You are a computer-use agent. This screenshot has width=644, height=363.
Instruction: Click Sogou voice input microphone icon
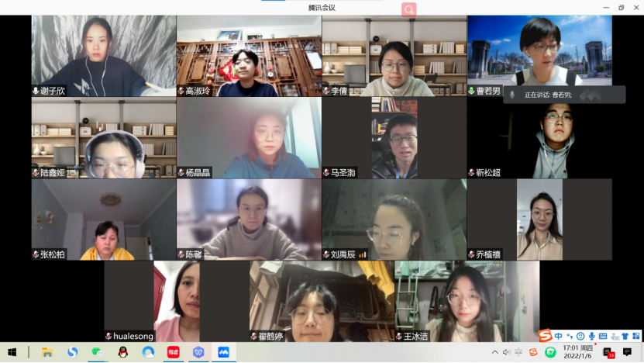pyautogui.click(x=592, y=336)
